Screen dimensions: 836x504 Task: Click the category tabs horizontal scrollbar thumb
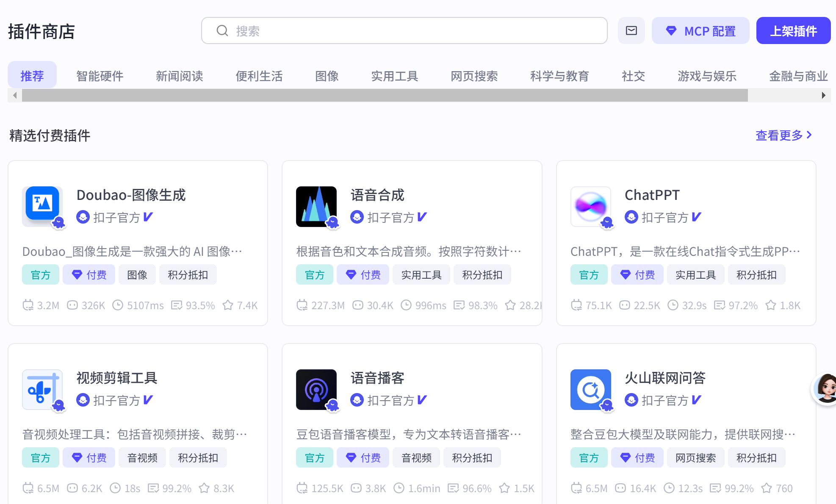click(385, 95)
